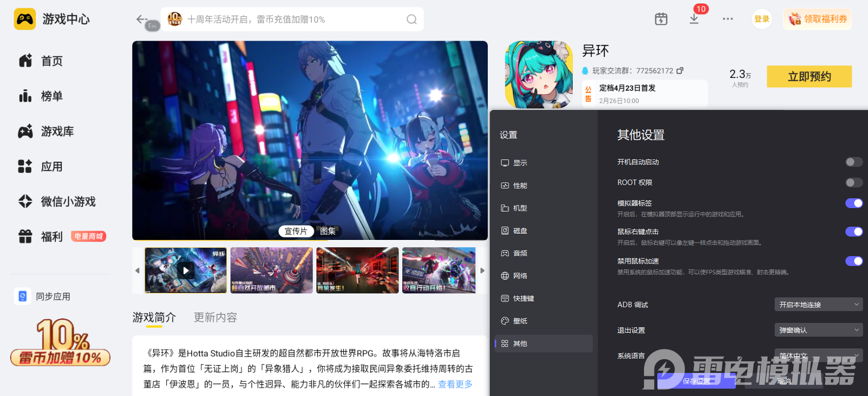Select 其他 in the settings list

(544, 343)
